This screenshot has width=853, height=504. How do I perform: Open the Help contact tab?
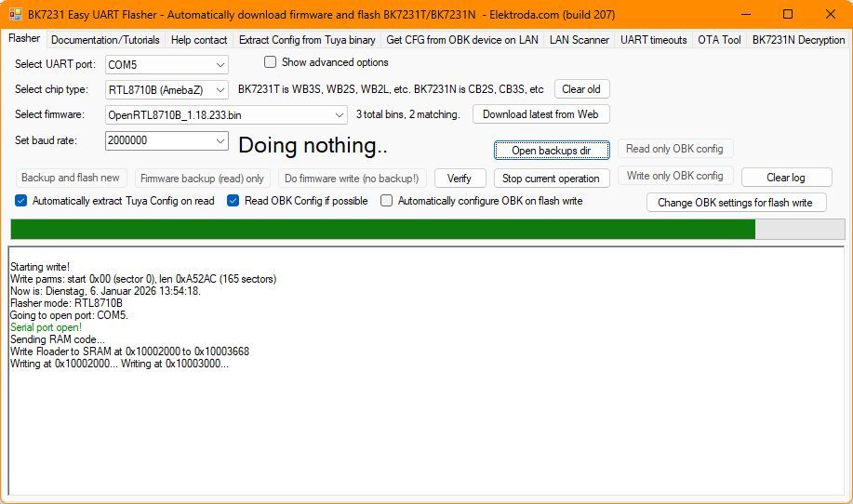click(x=198, y=40)
